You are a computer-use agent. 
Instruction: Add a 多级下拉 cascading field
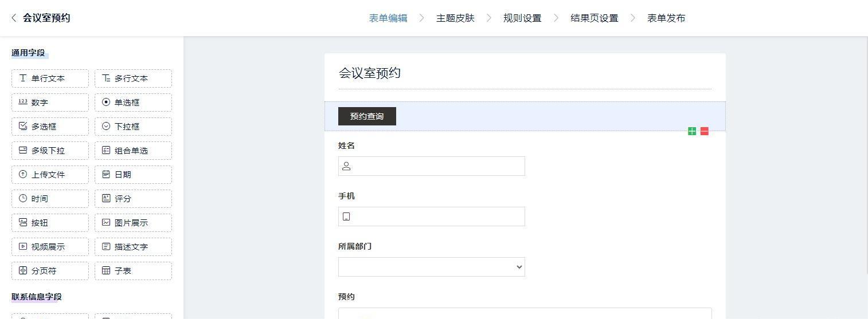click(50, 151)
